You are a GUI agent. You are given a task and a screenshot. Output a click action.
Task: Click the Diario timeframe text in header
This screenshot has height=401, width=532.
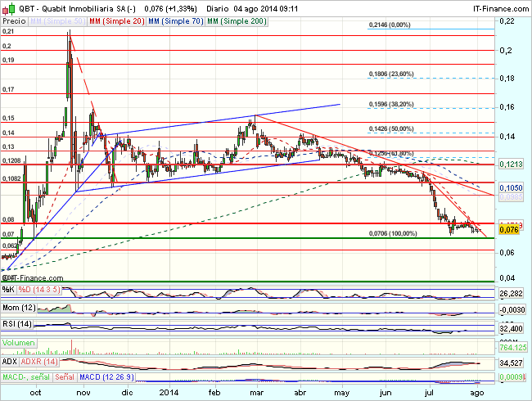point(218,9)
